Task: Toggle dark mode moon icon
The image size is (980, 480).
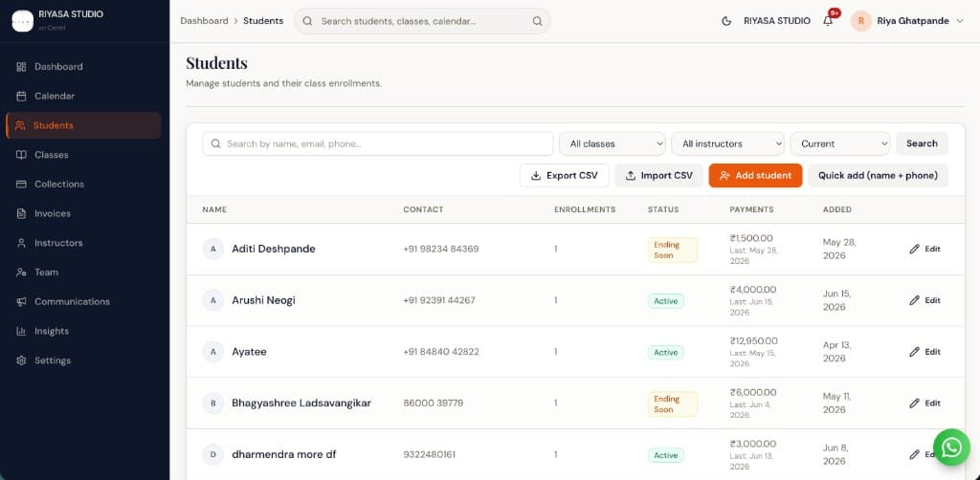Action: pyautogui.click(x=726, y=21)
